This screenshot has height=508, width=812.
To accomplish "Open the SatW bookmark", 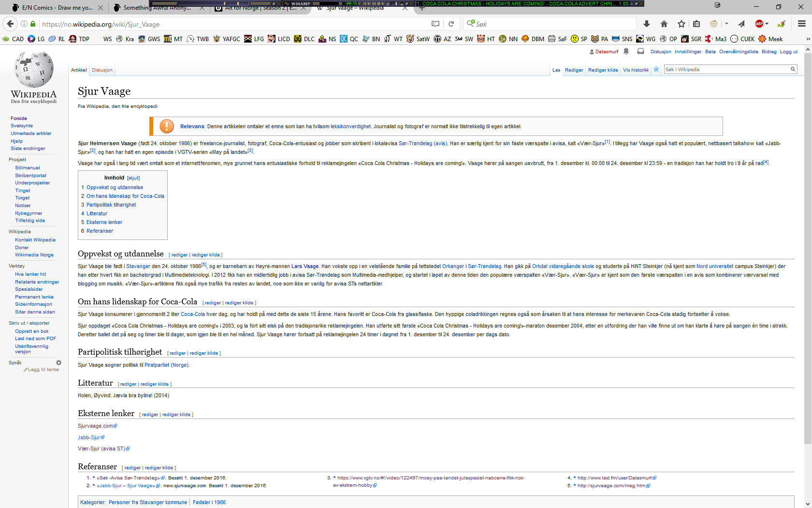I will [418, 39].
